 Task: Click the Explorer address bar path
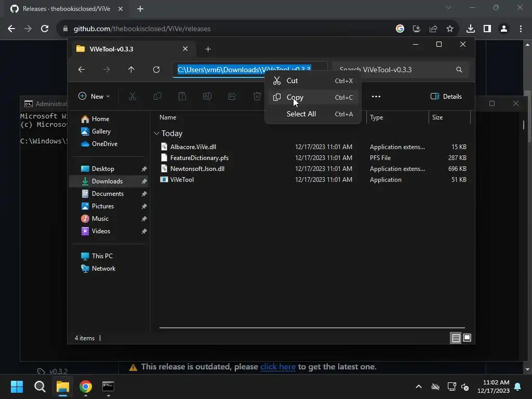pos(244,70)
